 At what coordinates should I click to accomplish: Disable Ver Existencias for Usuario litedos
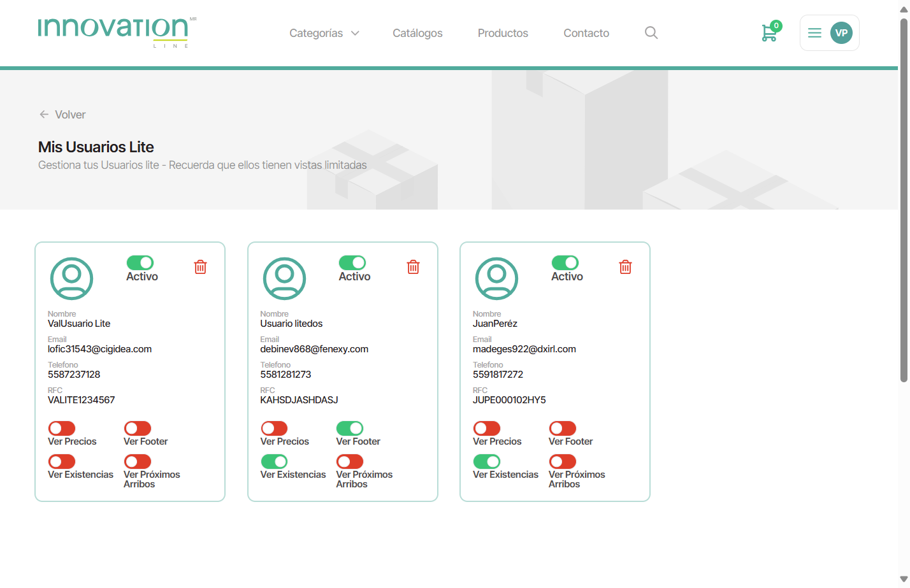[x=274, y=461]
